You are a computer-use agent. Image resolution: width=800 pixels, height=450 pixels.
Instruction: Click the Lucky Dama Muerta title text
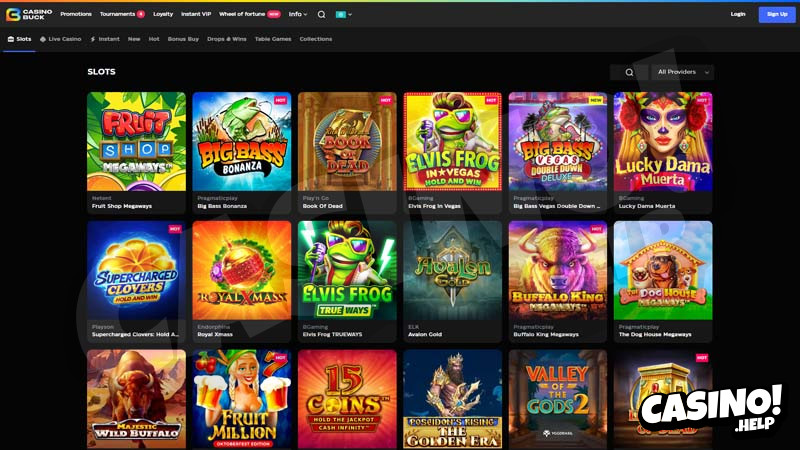pos(647,206)
